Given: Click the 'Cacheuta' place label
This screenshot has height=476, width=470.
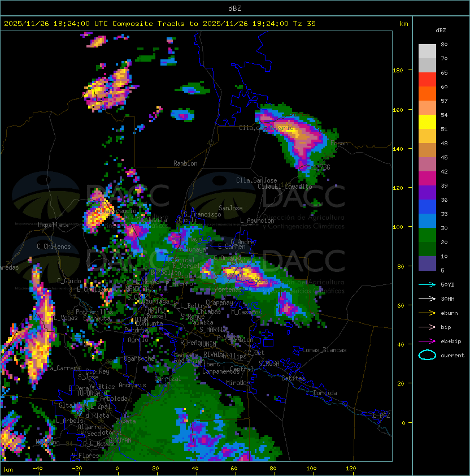Looking at the screenshot, I should pyautogui.click(x=97, y=318).
